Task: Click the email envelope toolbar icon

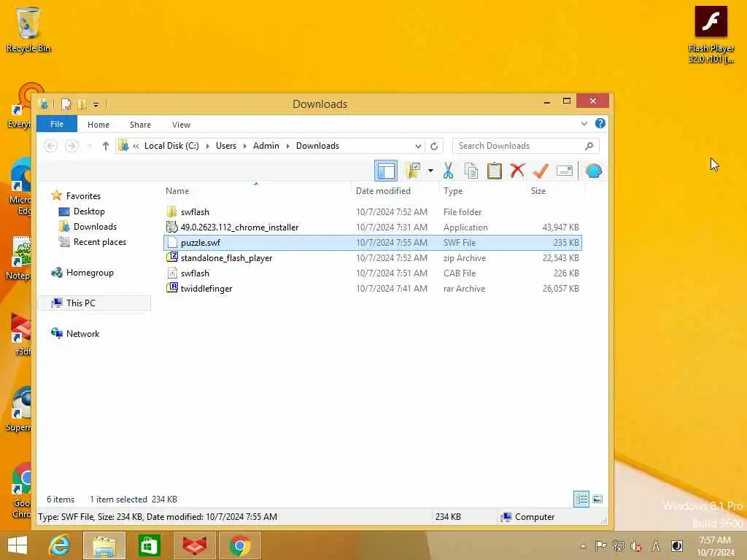Action: click(565, 171)
